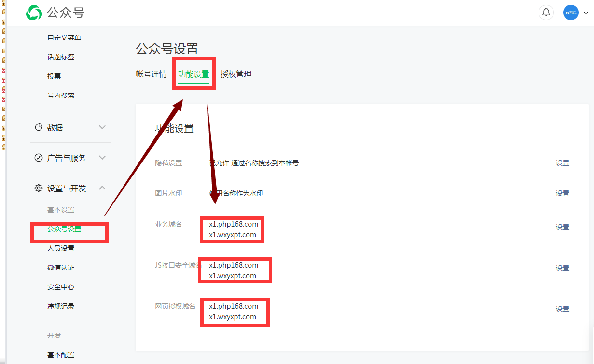This screenshot has width=594, height=364.
Task: Expand the 数据 menu chevron
Action: coord(102,127)
